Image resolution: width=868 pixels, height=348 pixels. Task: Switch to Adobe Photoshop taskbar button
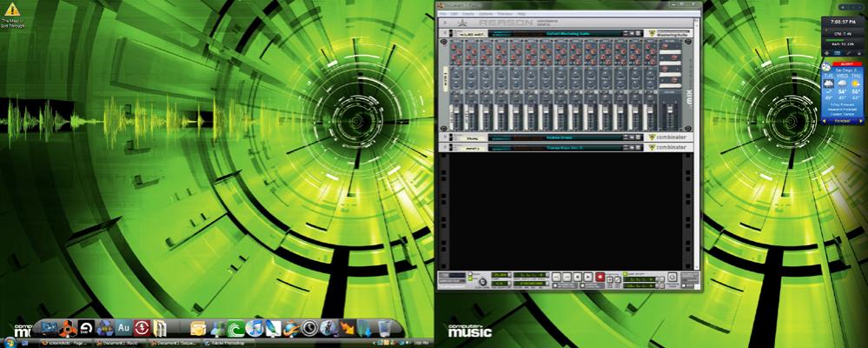227,343
